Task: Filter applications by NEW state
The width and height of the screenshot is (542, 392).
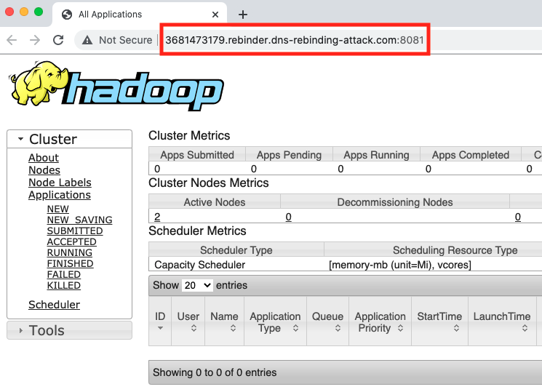Action: click(57, 209)
